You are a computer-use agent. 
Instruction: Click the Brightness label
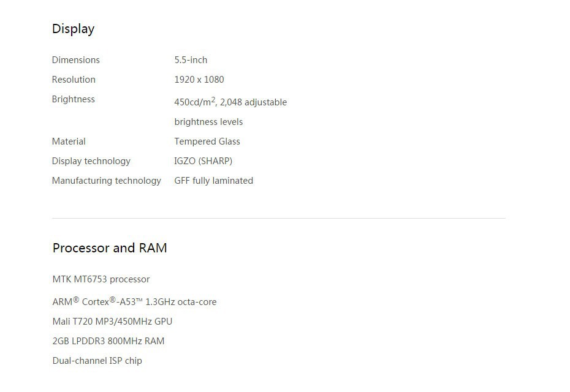pyautogui.click(x=73, y=99)
